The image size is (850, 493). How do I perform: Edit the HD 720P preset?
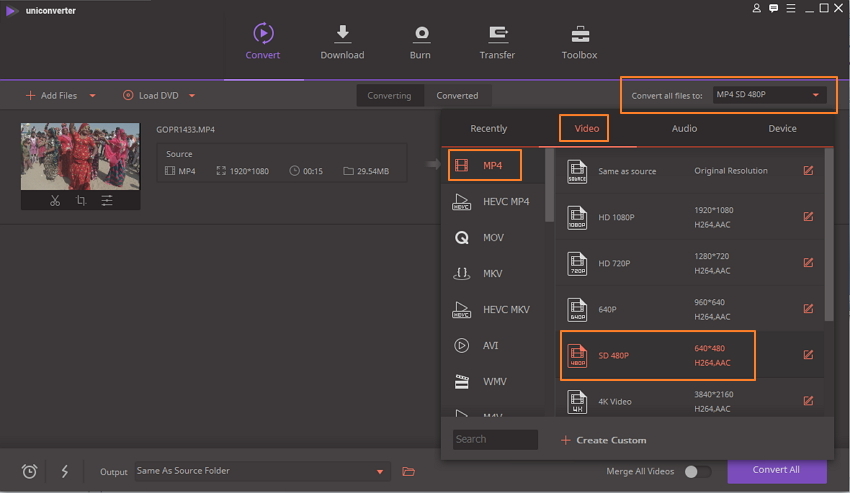808,262
